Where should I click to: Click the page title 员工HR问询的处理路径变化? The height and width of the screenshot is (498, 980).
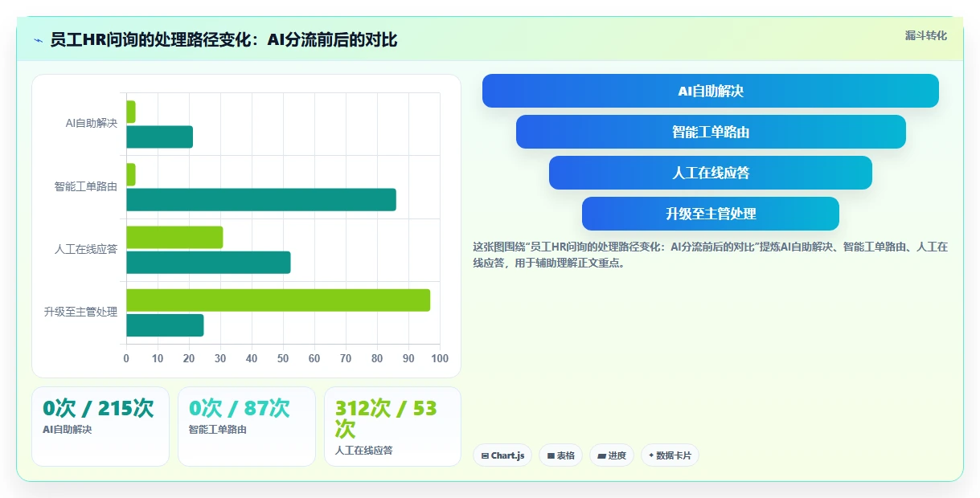pos(223,40)
